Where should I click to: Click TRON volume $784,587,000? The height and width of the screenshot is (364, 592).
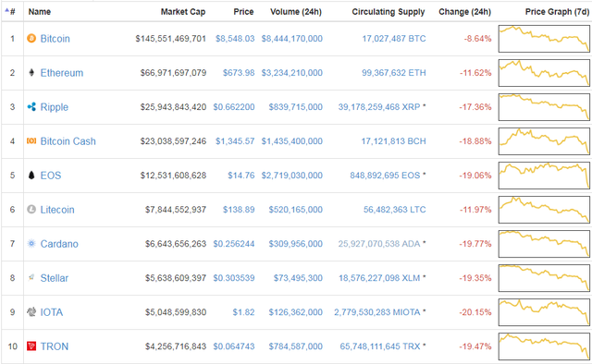(x=296, y=346)
